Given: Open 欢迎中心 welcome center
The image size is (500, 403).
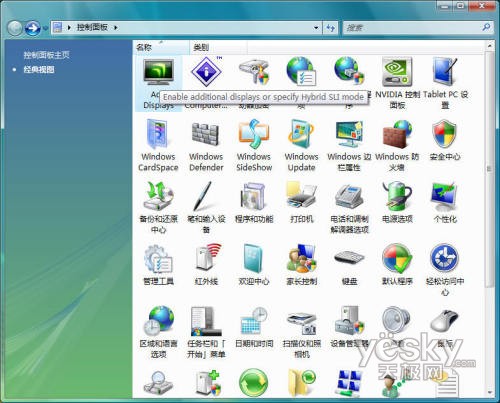Looking at the screenshot, I should click(x=254, y=265).
